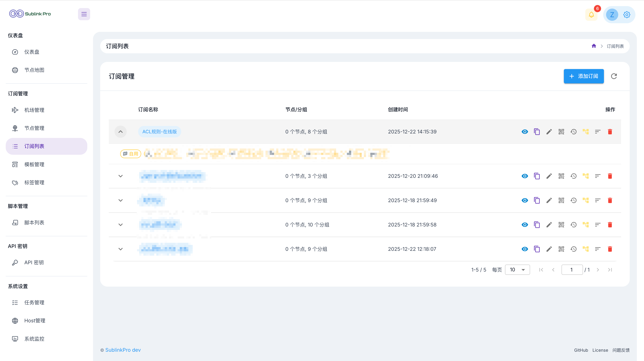The width and height of the screenshot is (644, 361).
Task: Click the home breadcrumb icon
Action: point(594,46)
